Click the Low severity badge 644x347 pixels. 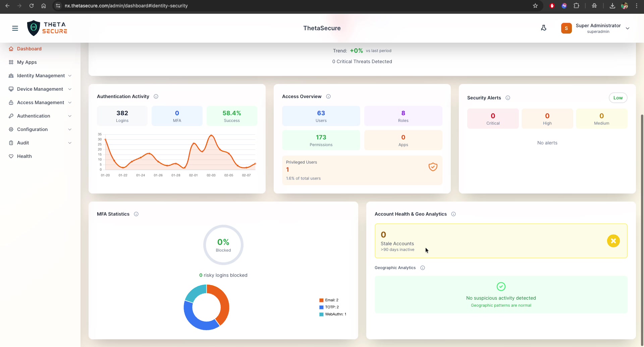tap(618, 98)
